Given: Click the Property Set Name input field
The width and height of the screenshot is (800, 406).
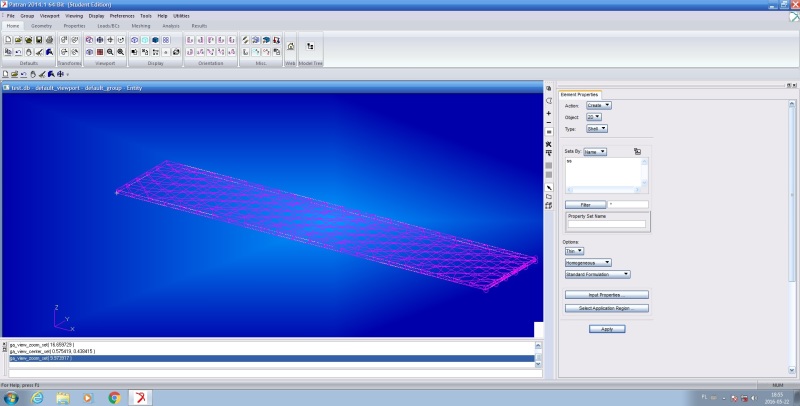Looking at the screenshot, I should click(x=607, y=224).
